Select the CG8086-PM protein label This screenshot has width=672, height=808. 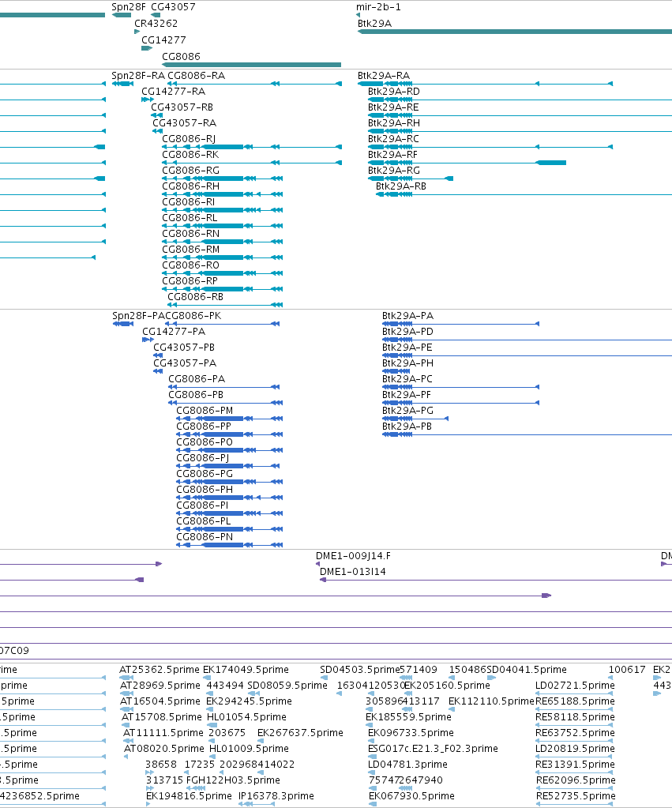point(205,411)
